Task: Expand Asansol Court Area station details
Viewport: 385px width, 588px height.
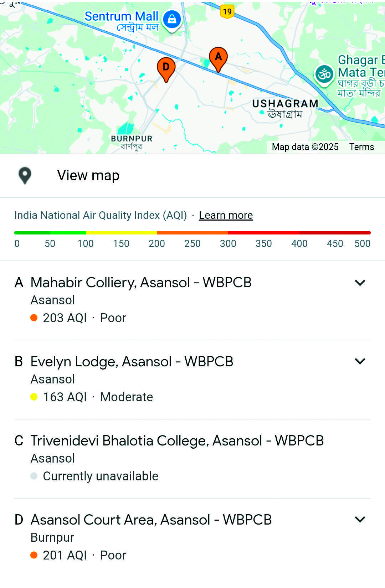Action: click(360, 519)
